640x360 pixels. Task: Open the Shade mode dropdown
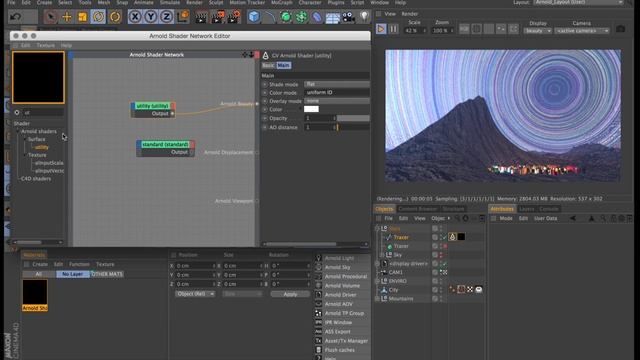pyautogui.click(x=337, y=84)
